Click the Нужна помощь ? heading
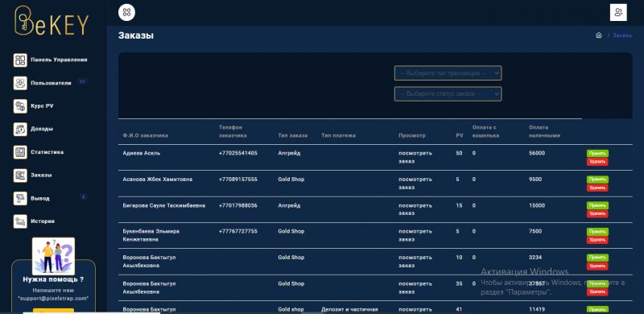This screenshot has width=644, height=314. point(53,279)
